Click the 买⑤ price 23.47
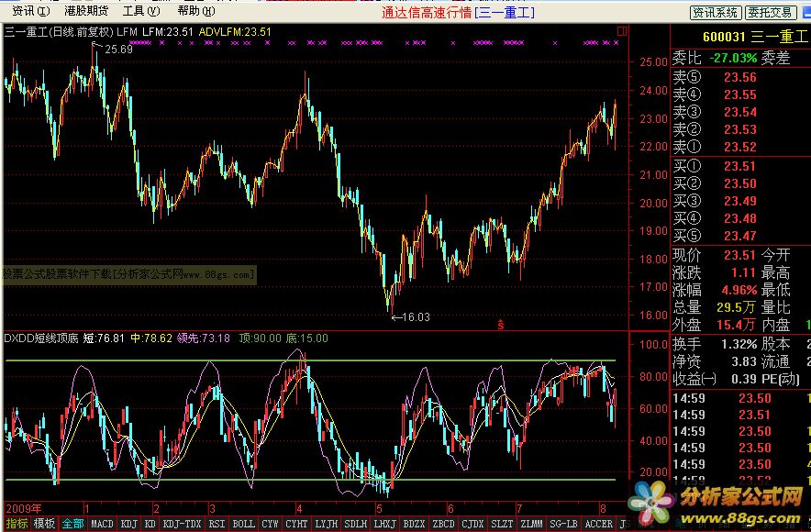The height and width of the screenshot is (532, 811). pyautogui.click(x=740, y=237)
